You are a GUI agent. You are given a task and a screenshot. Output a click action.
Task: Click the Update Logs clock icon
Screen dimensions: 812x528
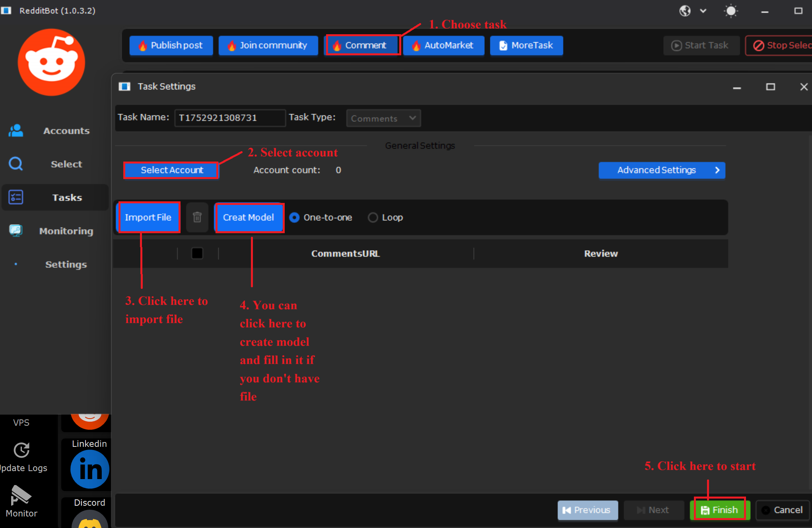click(21, 450)
